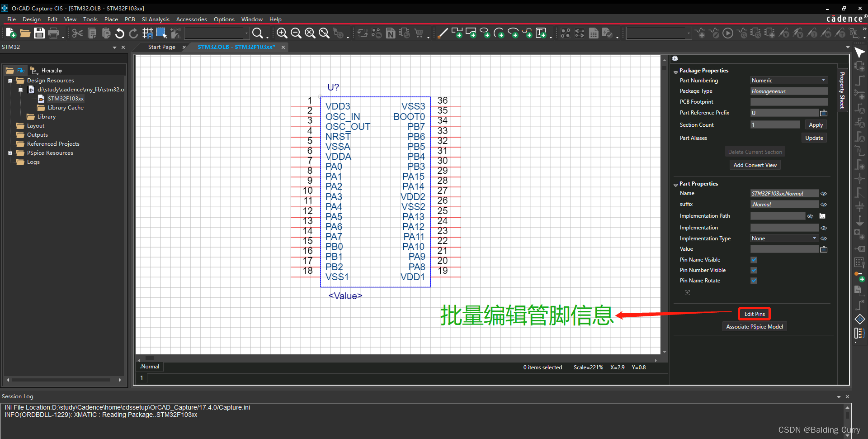Click the Section Count input field
868x439 pixels.
point(775,125)
